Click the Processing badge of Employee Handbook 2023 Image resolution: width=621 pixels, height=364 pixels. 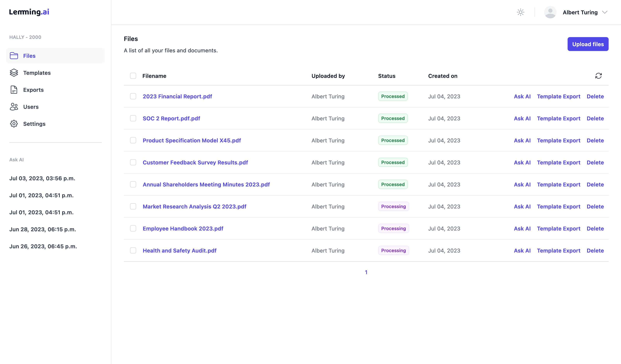(393, 228)
